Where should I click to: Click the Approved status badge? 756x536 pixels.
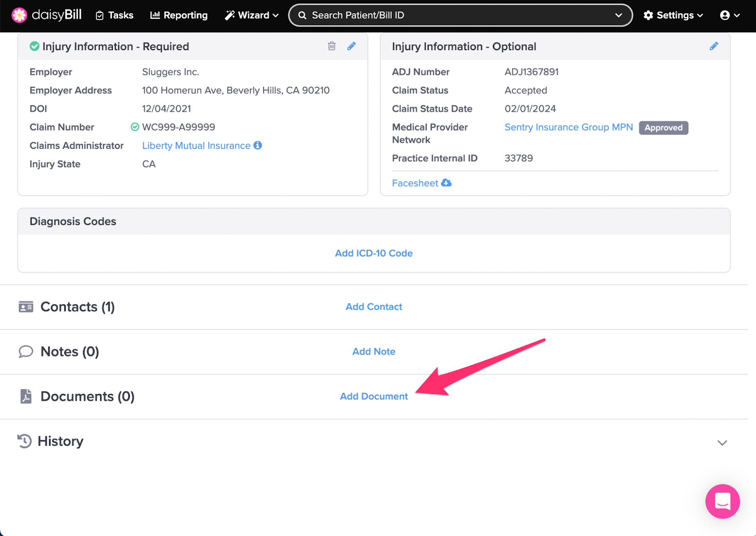(x=663, y=128)
